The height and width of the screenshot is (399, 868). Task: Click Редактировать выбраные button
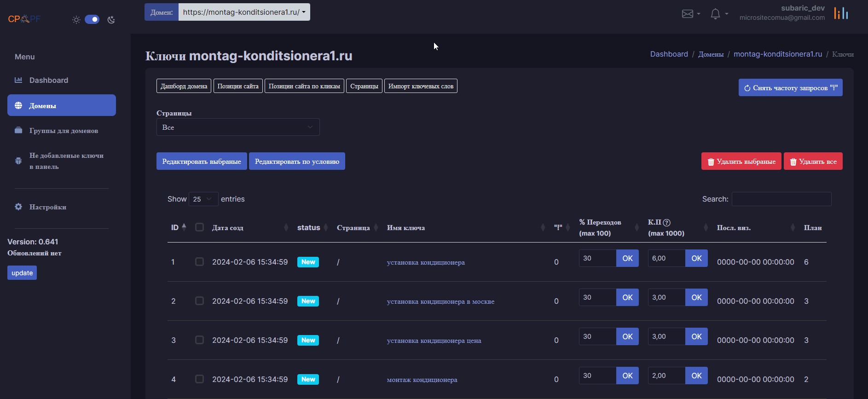[x=202, y=161]
